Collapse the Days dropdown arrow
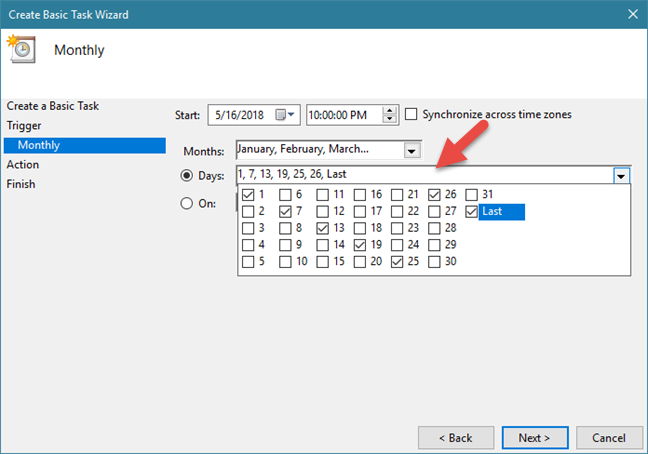 621,175
